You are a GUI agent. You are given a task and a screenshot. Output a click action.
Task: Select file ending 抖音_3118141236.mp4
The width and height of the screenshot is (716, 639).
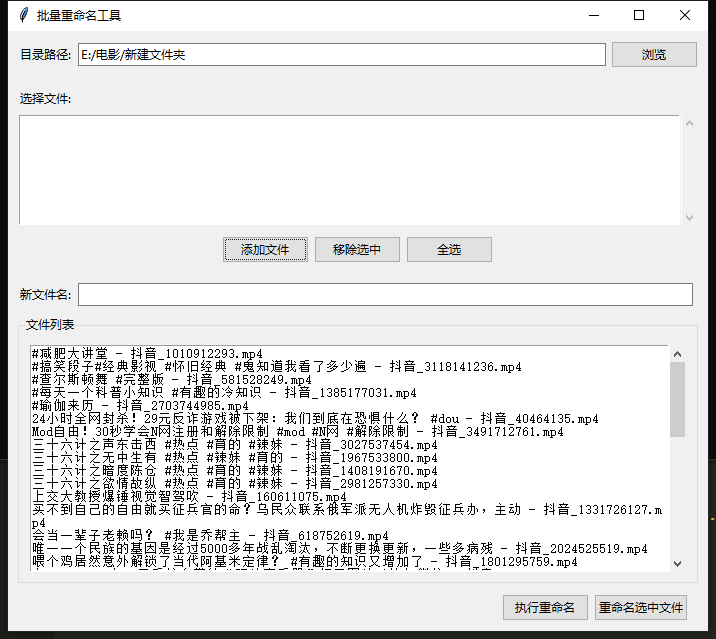(x=276, y=367)
